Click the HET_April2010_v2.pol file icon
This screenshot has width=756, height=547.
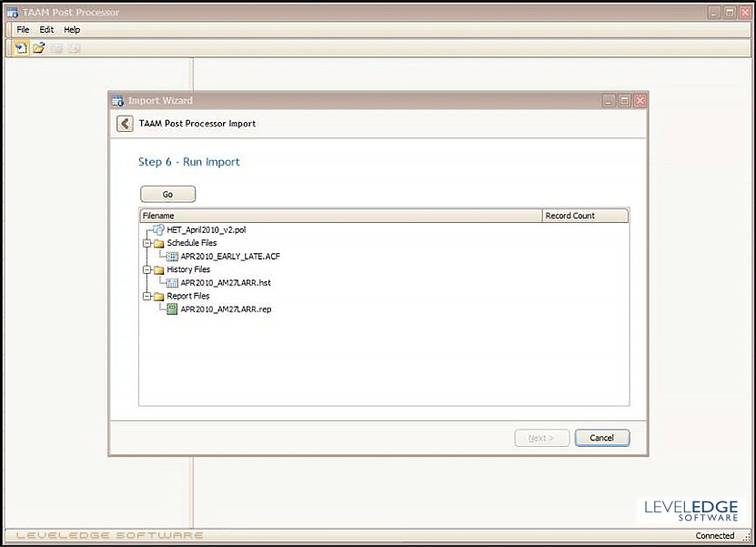158,229
